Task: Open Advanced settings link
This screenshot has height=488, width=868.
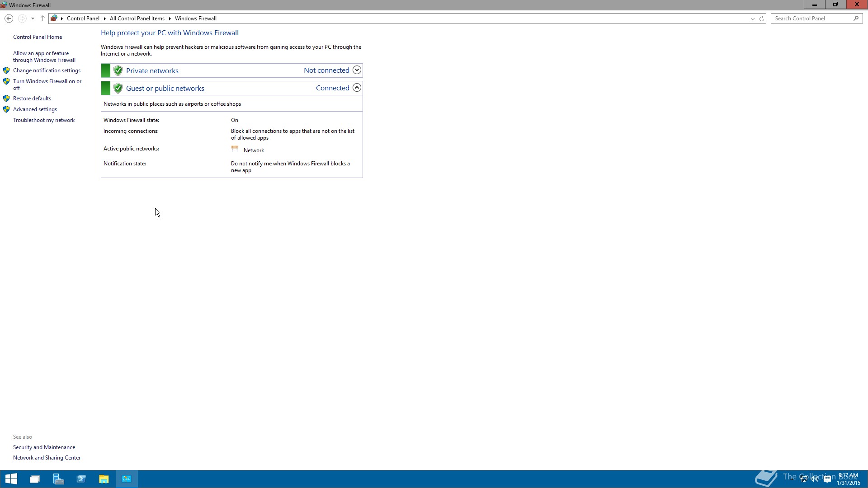Action: [35, 109]
